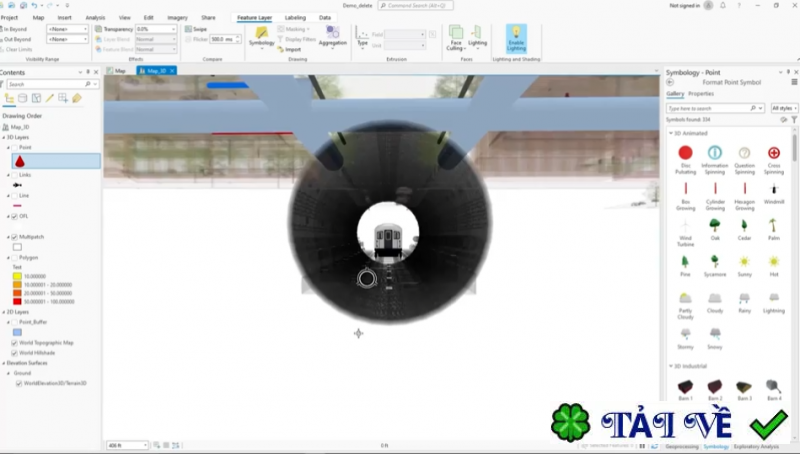The width and height of the screenshot is (800, 454).
Task: Toggle Enable Lighting button
Action: 516,38
